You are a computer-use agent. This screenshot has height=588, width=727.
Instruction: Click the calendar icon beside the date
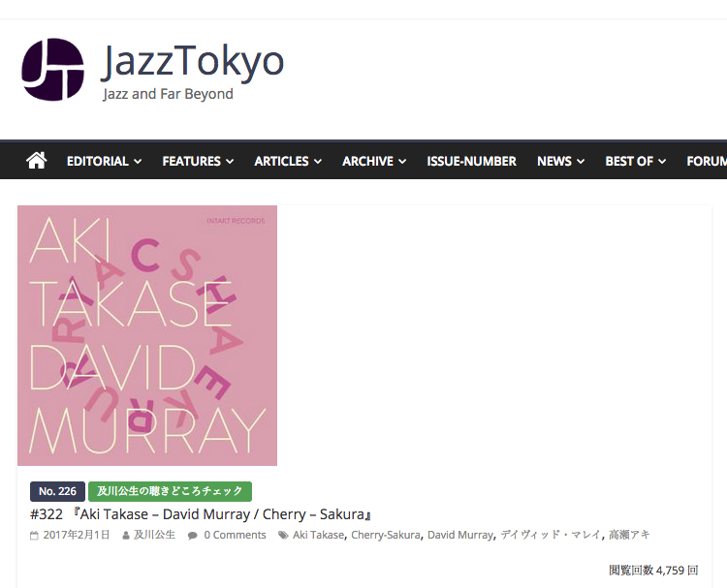[34, 536]
